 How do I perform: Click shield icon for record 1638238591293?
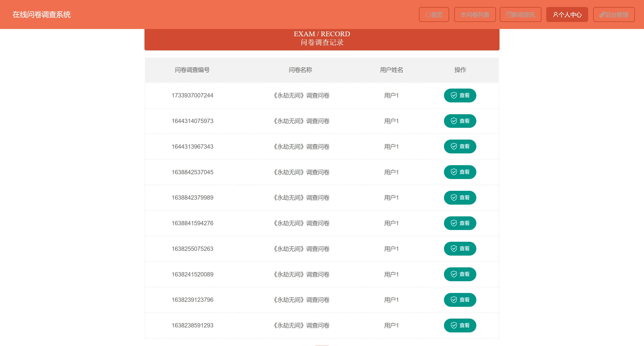point(453,325)
